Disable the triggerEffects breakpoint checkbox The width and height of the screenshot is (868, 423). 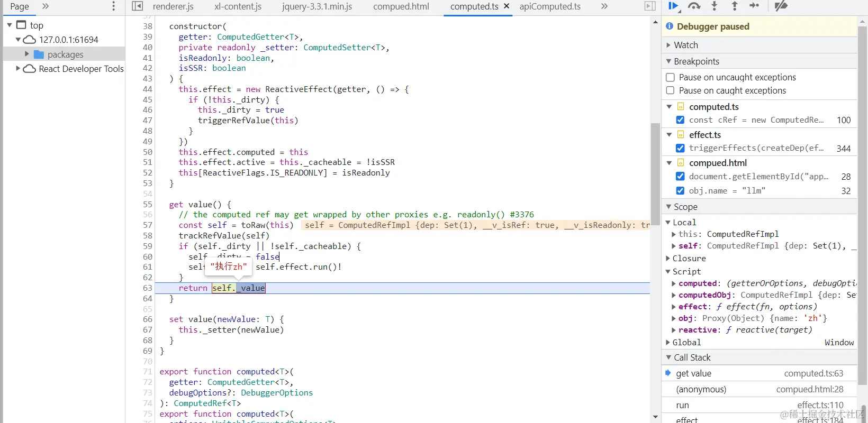pyautogui.click(x=680, y=148)
